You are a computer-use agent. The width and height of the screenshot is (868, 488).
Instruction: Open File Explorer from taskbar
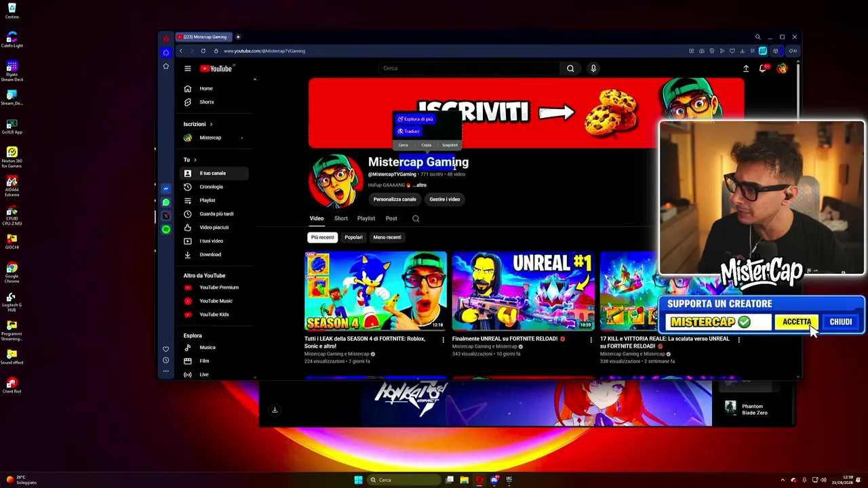[x=464, y=480]
